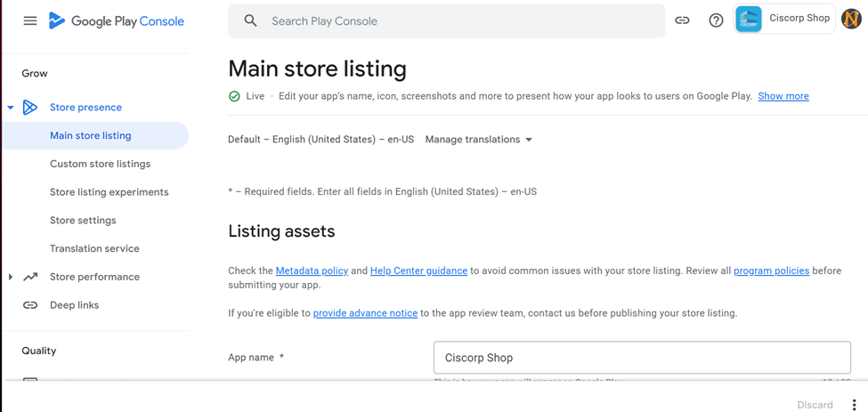Screen dimensions: 868x412
Task: Open Store listing experiments
Action: [x=109, y=192]
